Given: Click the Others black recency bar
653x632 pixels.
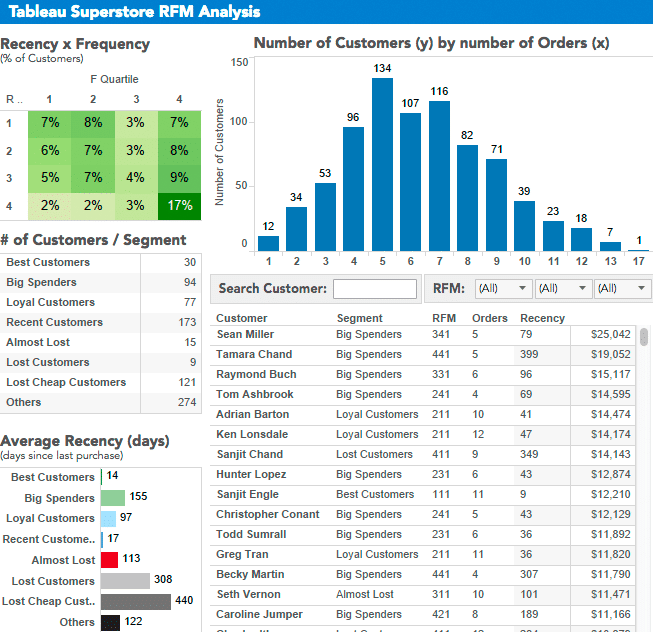Looking at the screenshot, I should (x=110, y=623).
